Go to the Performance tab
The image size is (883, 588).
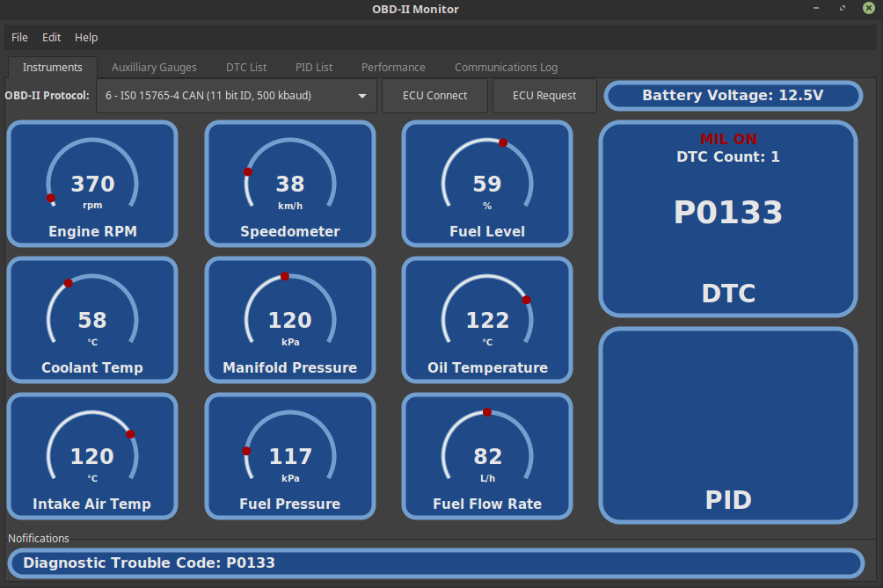coord(393,67)
